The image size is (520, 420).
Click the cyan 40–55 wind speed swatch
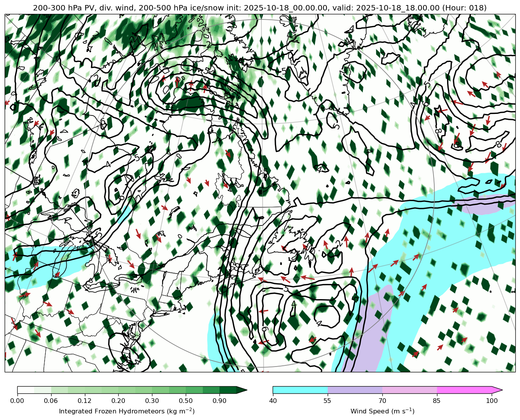[300, 390]
